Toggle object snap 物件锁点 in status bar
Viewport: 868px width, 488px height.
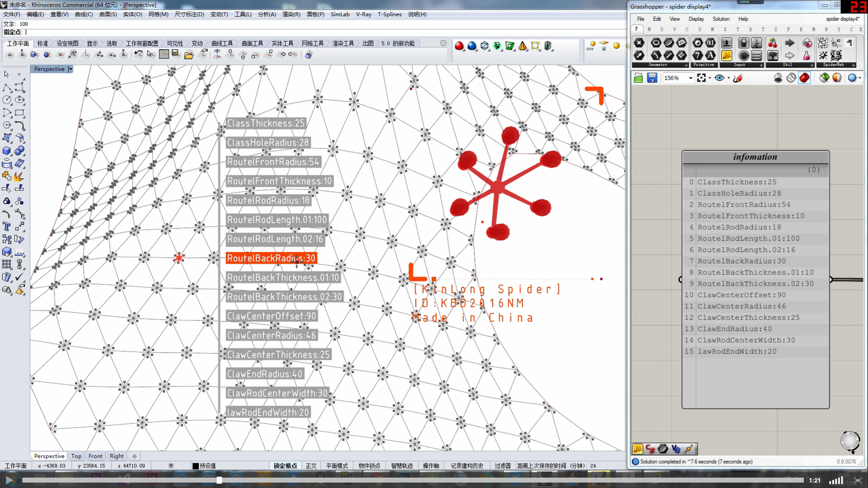[x=369, y=465]
